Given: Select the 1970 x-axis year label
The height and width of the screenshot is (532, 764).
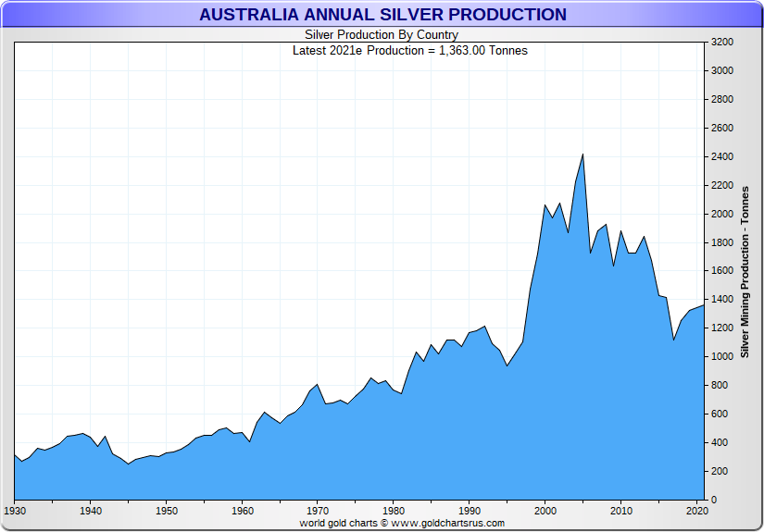Looking at the screenshot, I should pos(318,511).
